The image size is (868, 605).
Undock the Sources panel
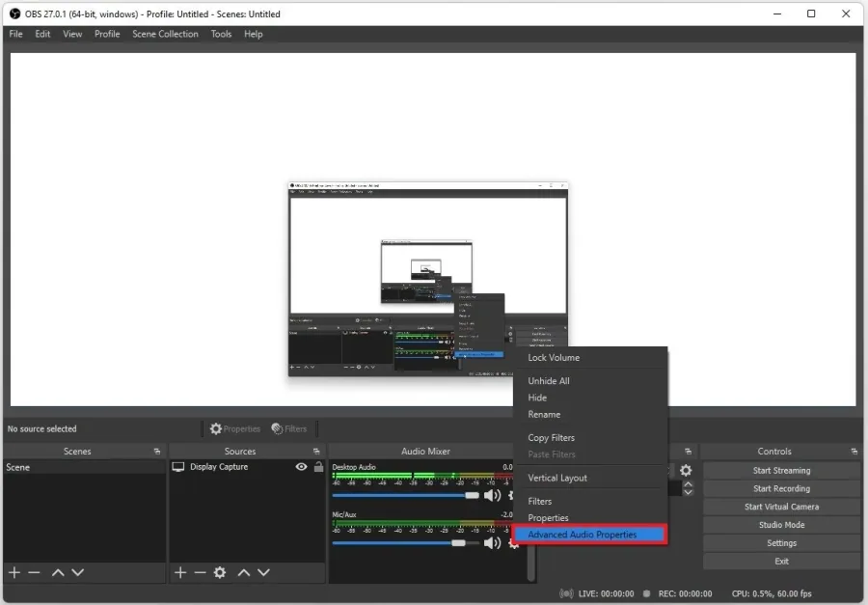(x=316, y=452)
